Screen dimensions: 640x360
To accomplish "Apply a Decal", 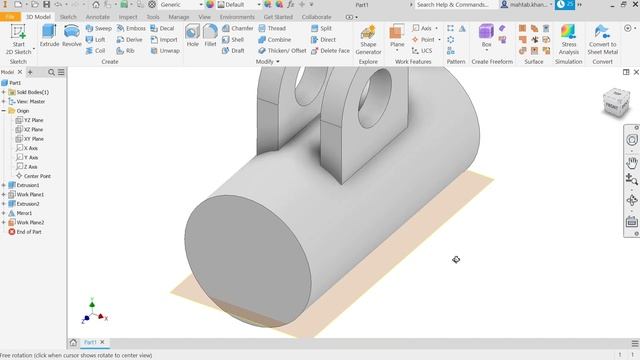I will pyautogui.click(x=162, y=28).
